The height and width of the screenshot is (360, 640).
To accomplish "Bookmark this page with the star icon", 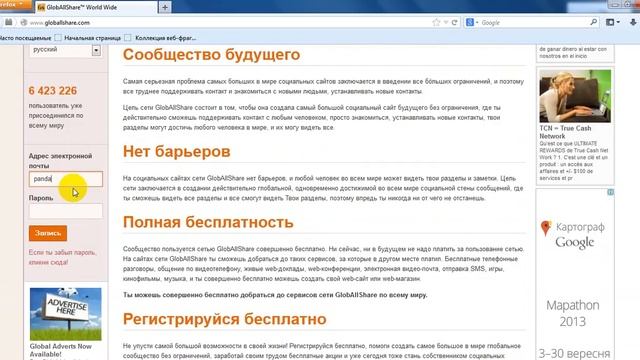I will (x=436, y=22).
